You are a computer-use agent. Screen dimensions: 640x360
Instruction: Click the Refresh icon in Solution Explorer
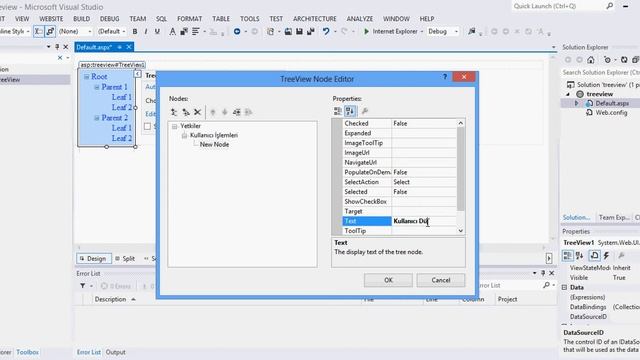tap(624, 60)
